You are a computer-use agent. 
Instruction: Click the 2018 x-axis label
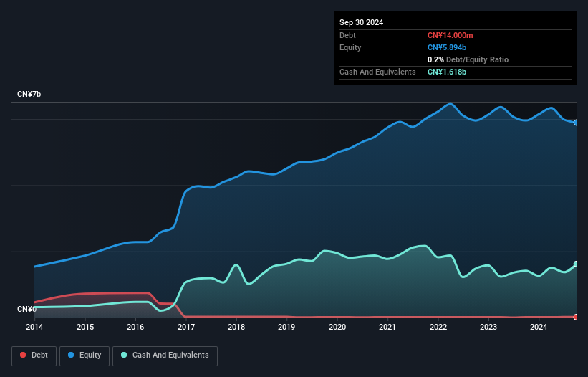click(x=236, y=327)
